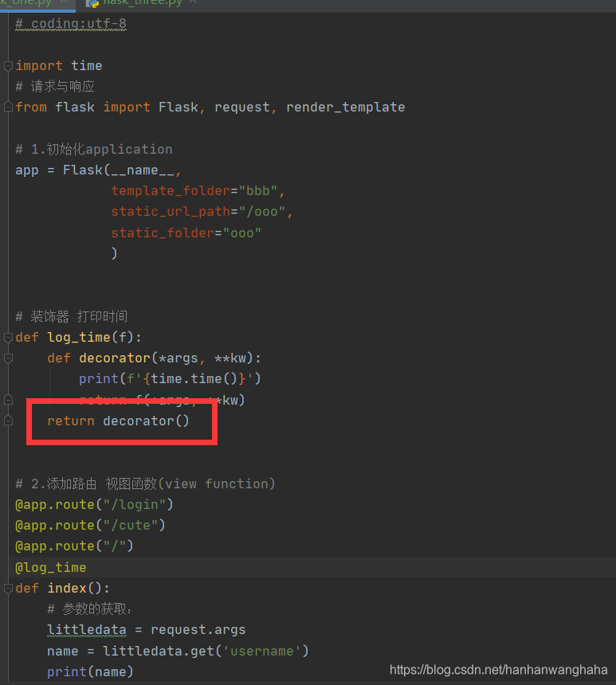Click the 'print(name)' line

point(90,672)
